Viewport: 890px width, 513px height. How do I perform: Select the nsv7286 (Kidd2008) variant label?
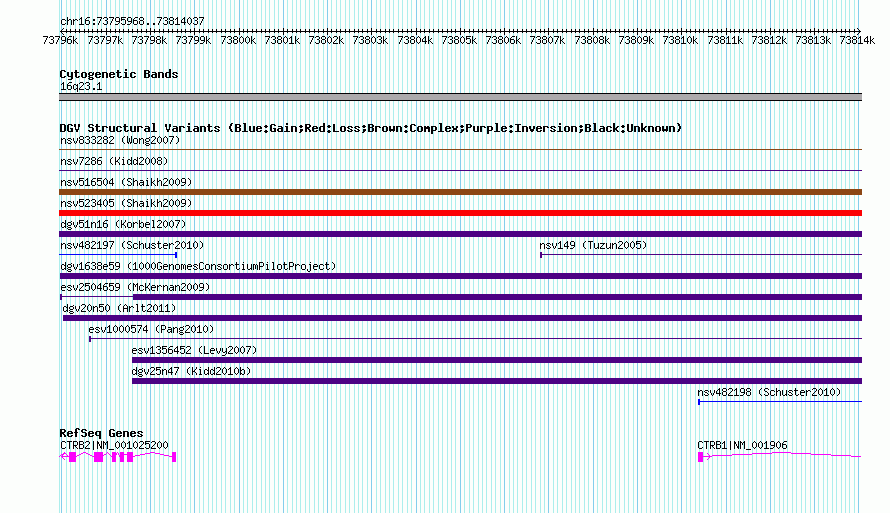114,161
